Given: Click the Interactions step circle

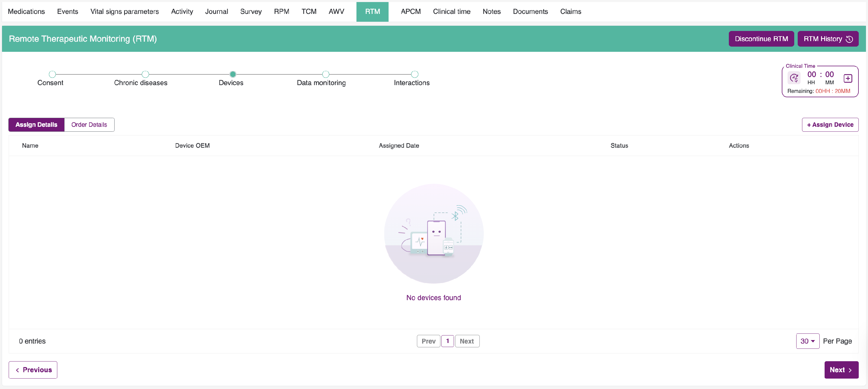Looking at the screenshot, I should tap(415, 74).
